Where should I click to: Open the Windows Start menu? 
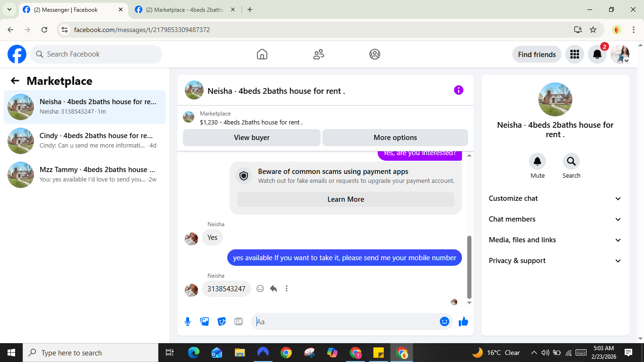pyautogui.click(x=11, y=353)
